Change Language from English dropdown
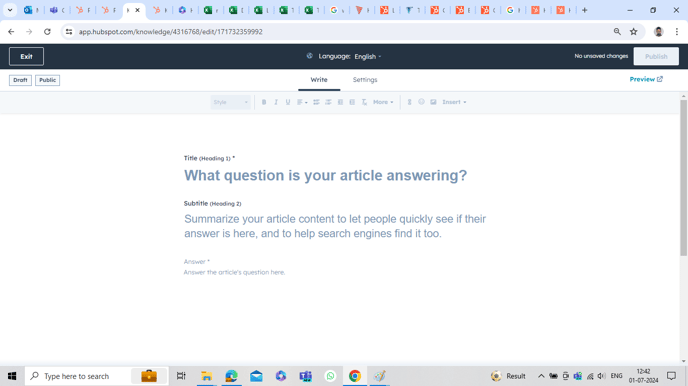 coord(368,57)
